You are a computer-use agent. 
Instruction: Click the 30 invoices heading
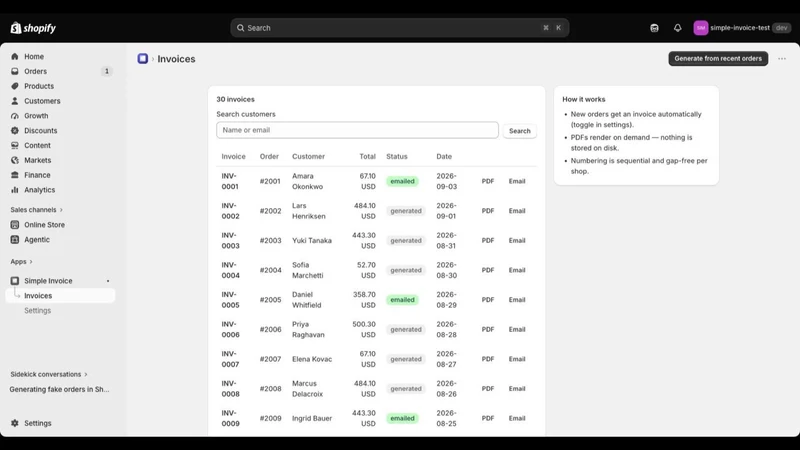(235, 99)
